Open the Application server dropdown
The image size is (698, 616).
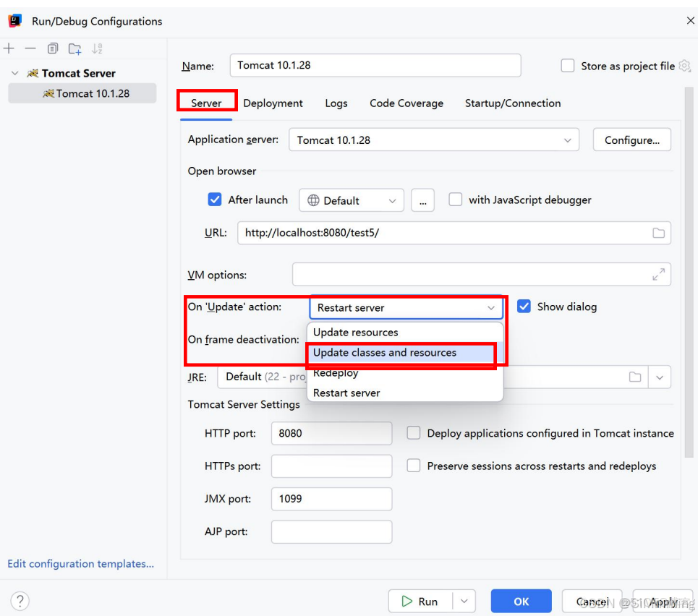click(434, 140)
